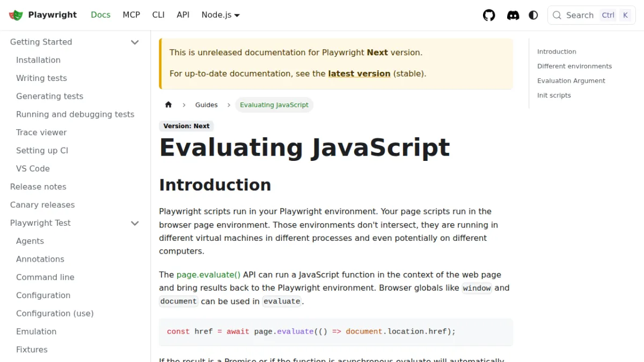Toggle dark and light mode

[533, 15]
